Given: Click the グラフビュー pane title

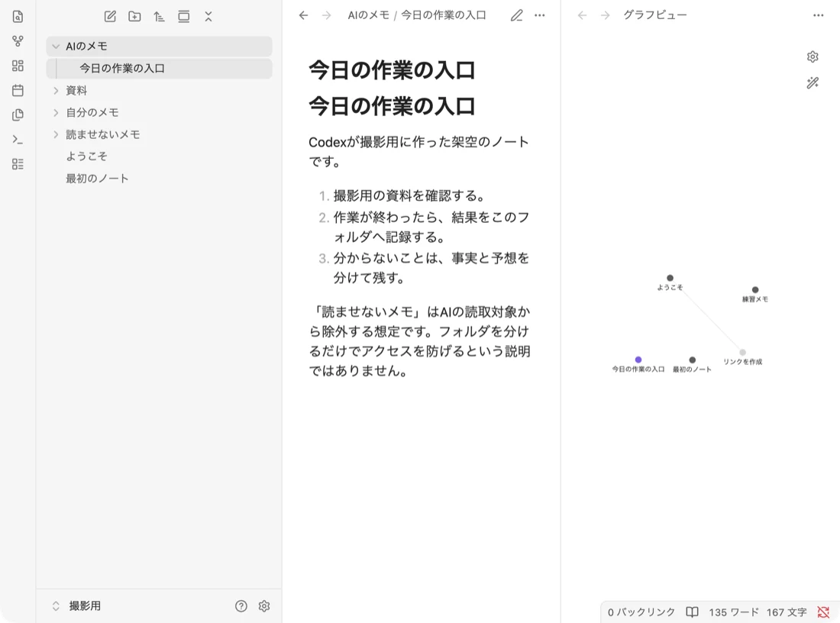Looking at the screenshot, I should pos(655,15).
